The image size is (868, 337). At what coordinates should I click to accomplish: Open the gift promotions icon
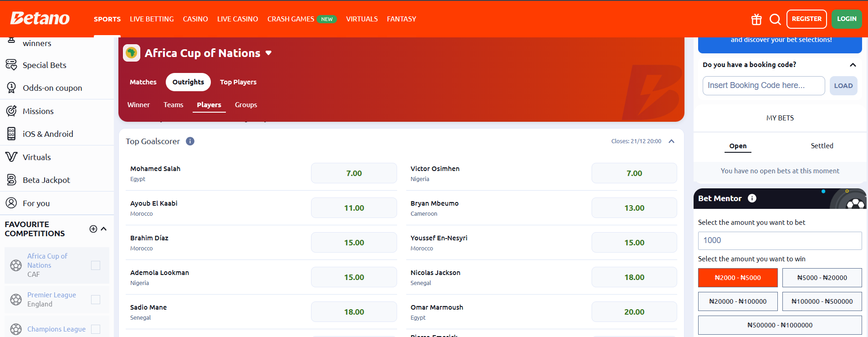[x=756, y=19]
